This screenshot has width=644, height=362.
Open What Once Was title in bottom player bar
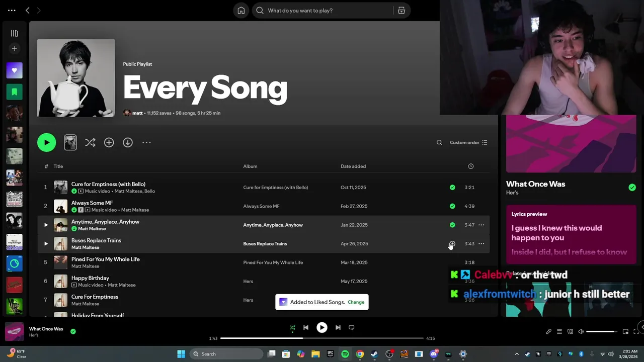tap(46, 329)
